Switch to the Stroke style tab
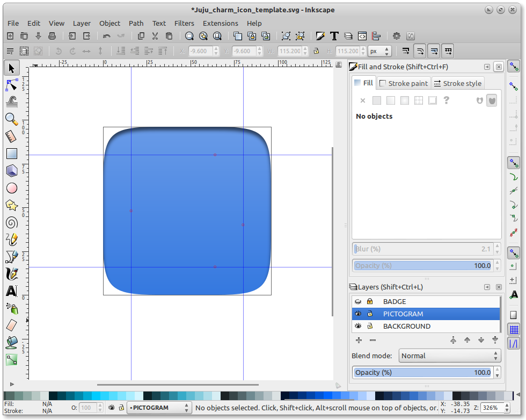Screen dimensions: 526x420 click(457, 83)
